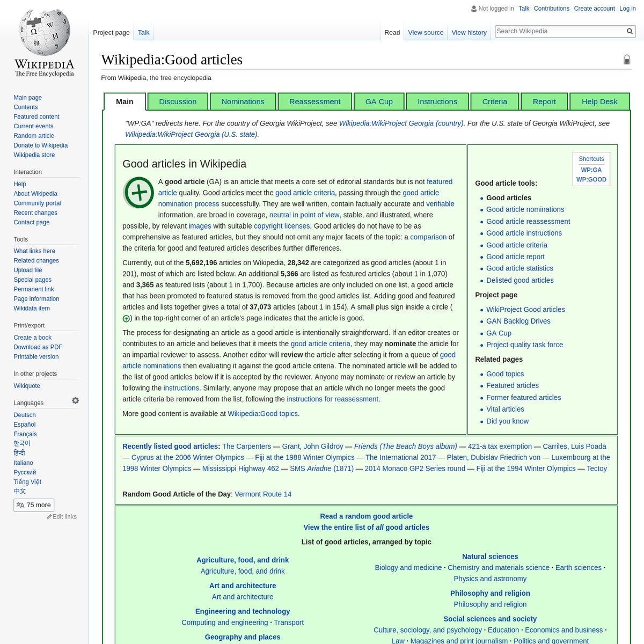
Task: Open the Did you know link
Action: (x=507, y=421)
